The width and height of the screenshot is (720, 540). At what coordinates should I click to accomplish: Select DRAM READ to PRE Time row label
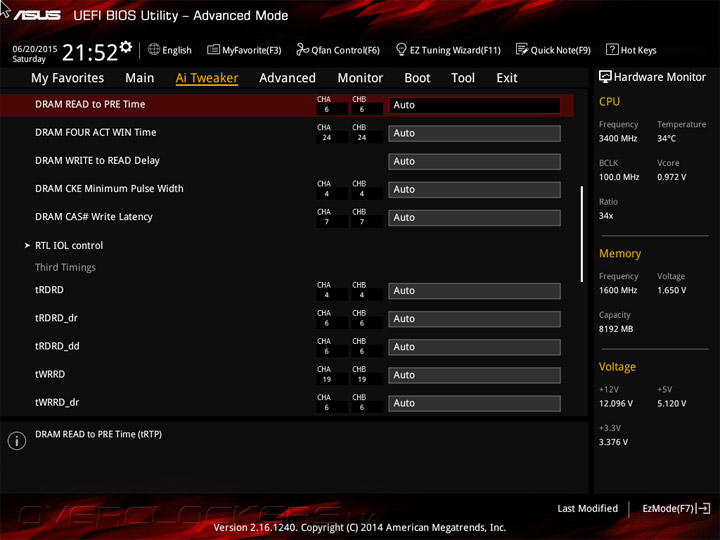(x=90, y=104)
